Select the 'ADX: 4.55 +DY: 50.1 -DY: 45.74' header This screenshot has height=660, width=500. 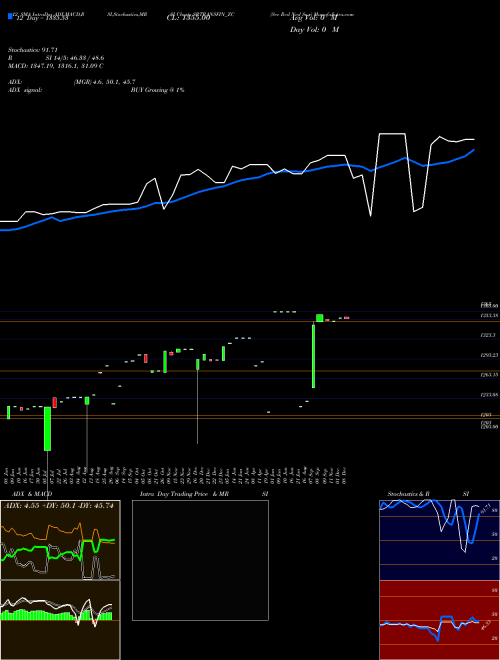59,506
